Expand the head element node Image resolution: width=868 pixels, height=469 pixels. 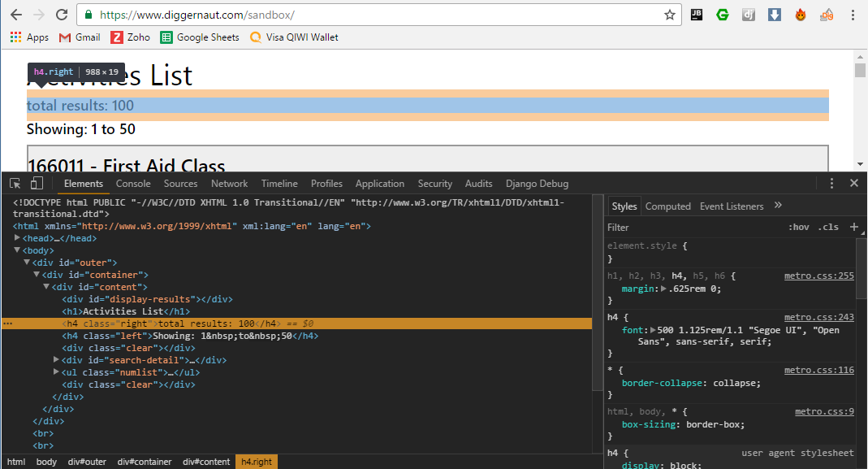pos(18,238)
